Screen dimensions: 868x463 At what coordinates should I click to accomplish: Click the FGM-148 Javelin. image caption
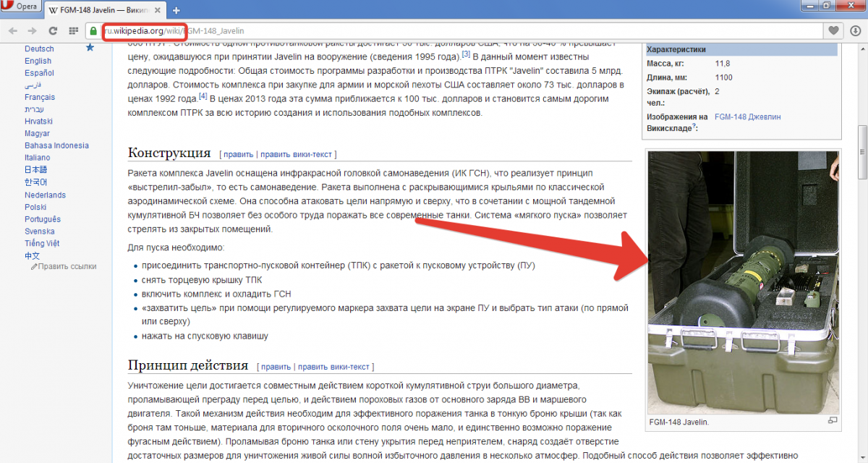pos(679,422)
